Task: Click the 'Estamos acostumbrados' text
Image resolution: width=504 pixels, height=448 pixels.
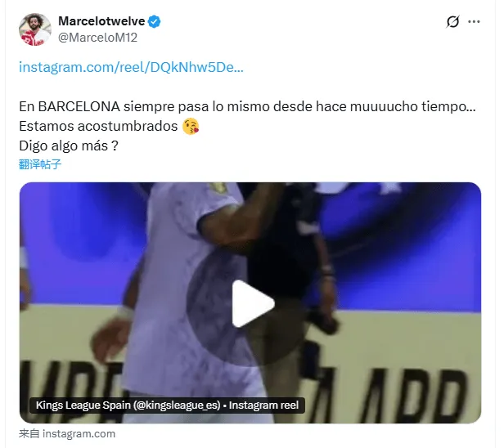Action: 98,126
